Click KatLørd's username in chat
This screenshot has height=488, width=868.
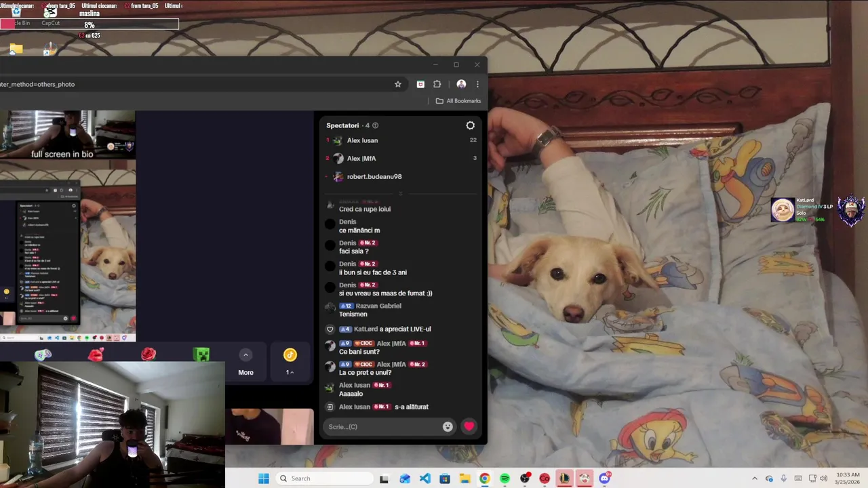pyautogui.click(x=366, y=329)
